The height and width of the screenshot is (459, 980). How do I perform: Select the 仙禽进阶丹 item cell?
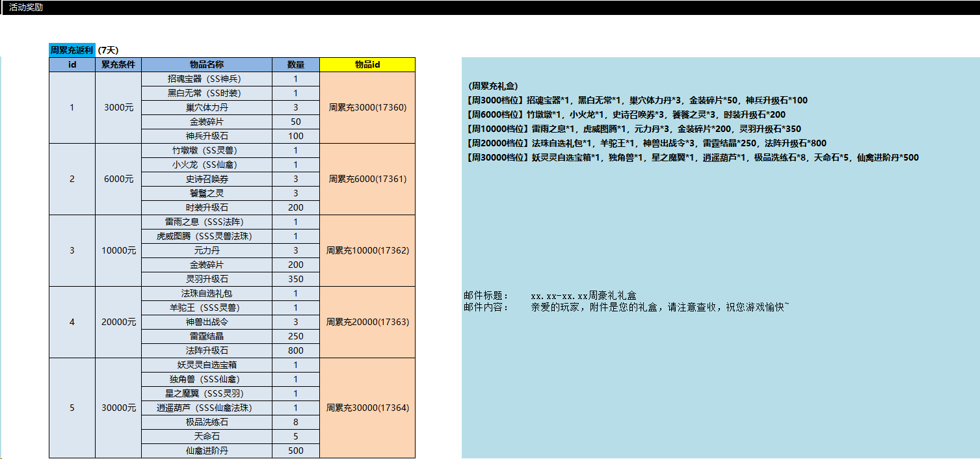pyautogui.click(x=207, y=451)
